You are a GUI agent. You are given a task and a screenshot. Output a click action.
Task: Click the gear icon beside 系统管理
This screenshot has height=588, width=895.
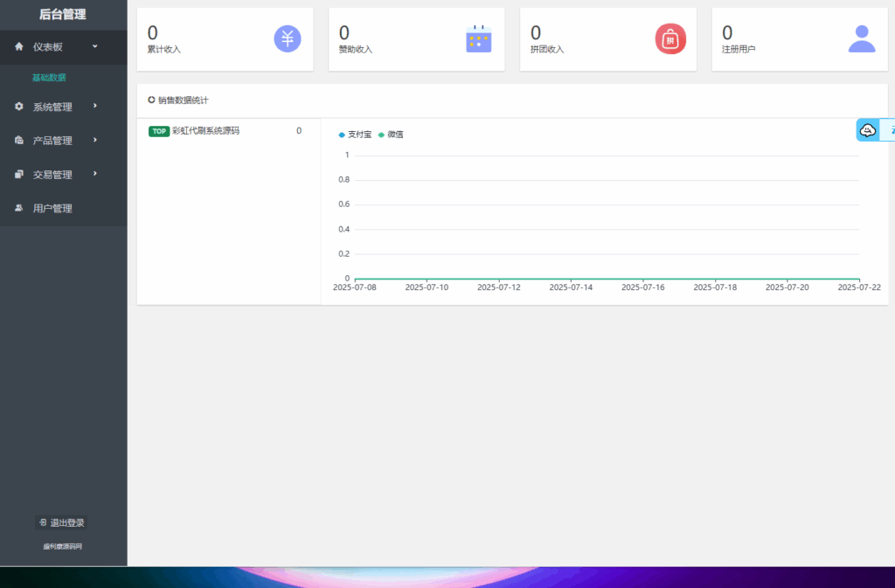(x=19, y=107)
